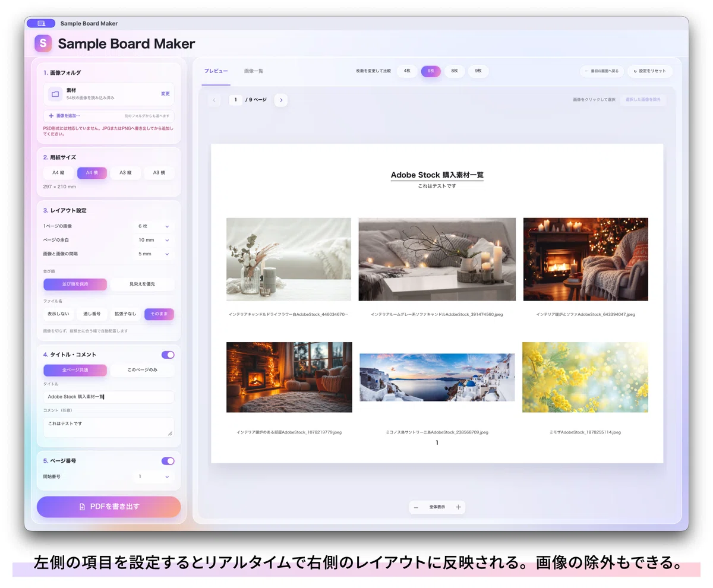Zoom in the preview with plus icon
This screenshot has height=588, width=713.
[x=458, y=507]
